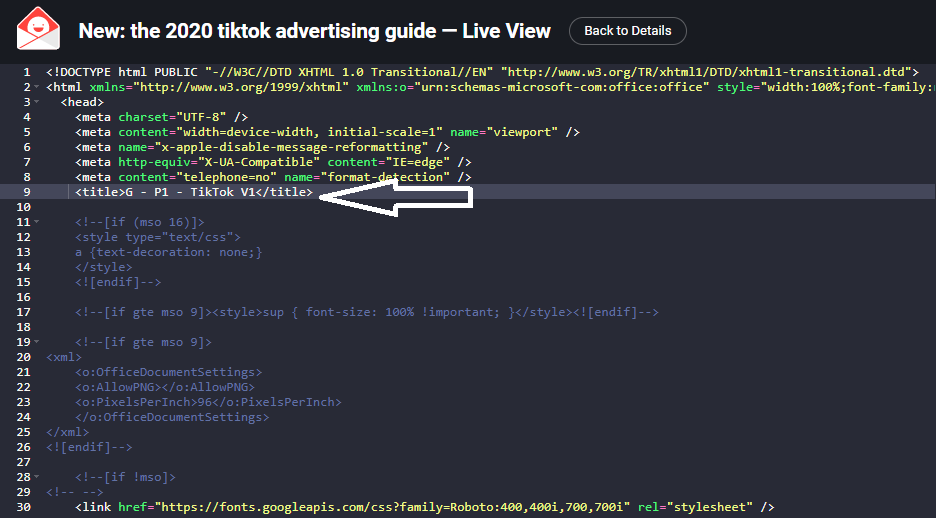This screenshot has width=936, height=518.
Task: Click the X-UA-Compatible meta line
Action: pos(273,162)
